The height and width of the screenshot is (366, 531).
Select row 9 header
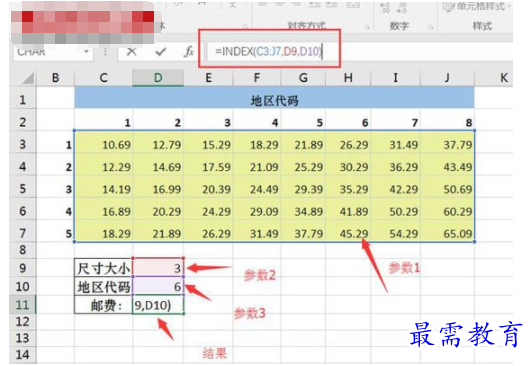click(22, 268)
